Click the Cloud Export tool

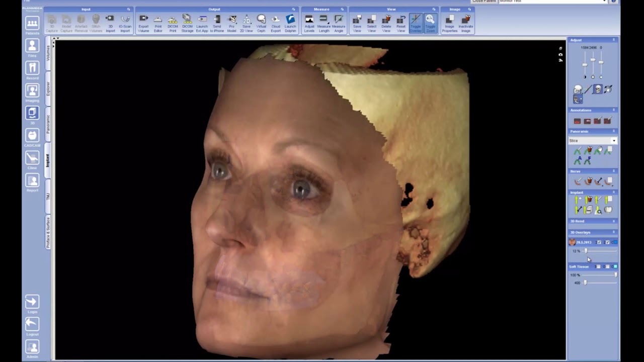(x=276, y=23)
